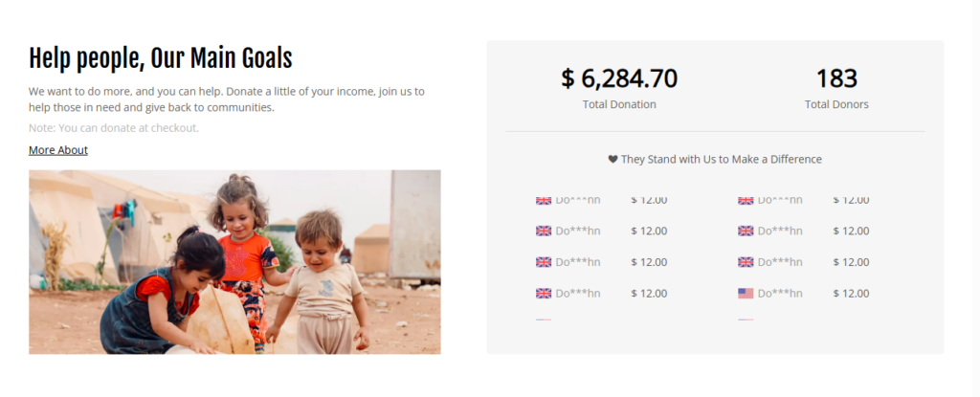Click the "Total Donors" label

click(836, 104)
